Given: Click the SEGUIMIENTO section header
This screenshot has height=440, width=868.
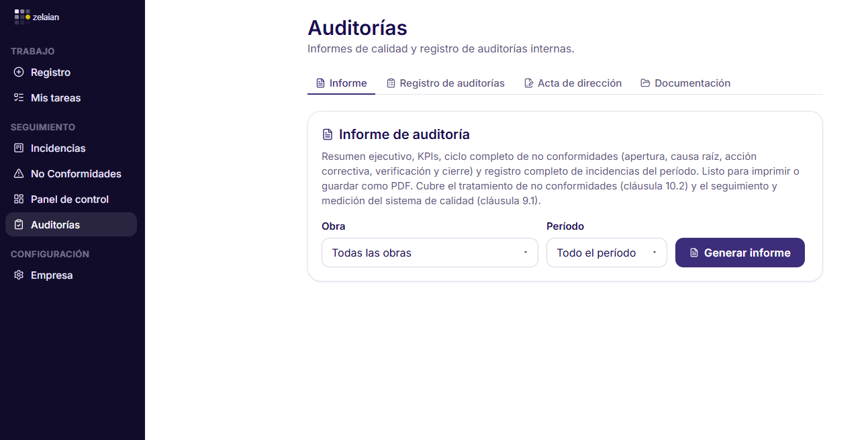Looking at the screenshot, I should [43, 127].
